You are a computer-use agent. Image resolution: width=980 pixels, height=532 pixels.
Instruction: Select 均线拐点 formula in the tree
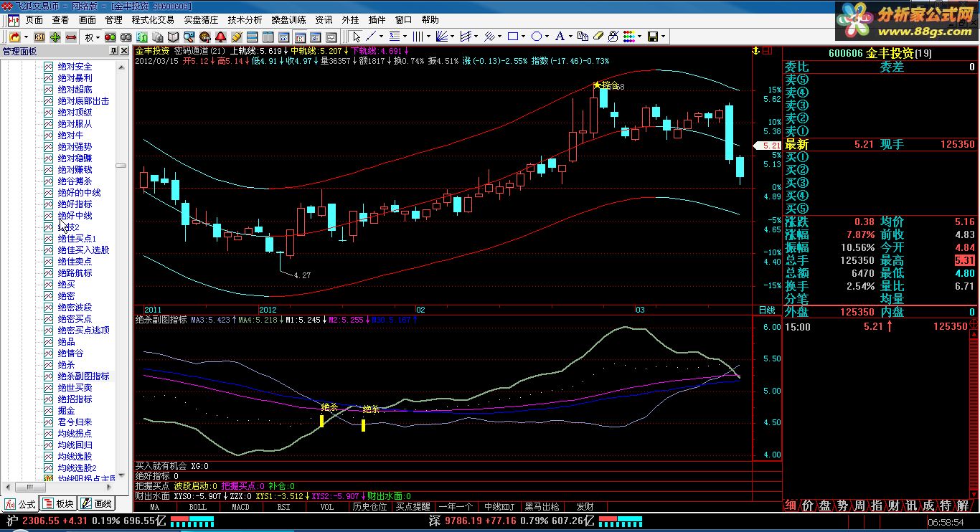point(75,434)
